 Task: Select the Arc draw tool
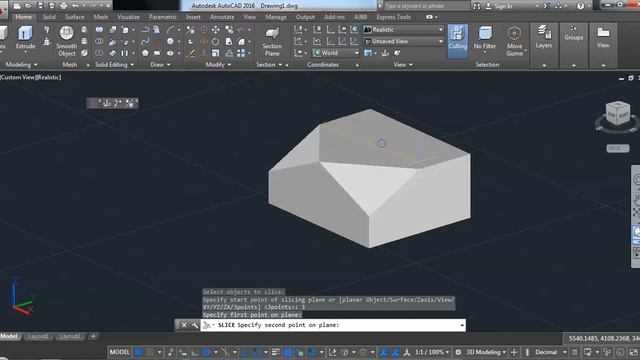tap(170, 30)
